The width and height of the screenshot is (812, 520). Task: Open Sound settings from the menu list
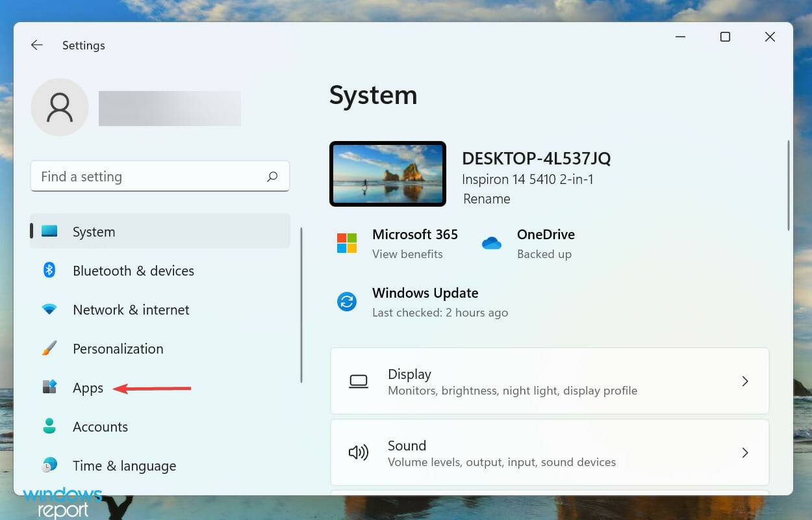pyautogui.click(x=549, y=452)
